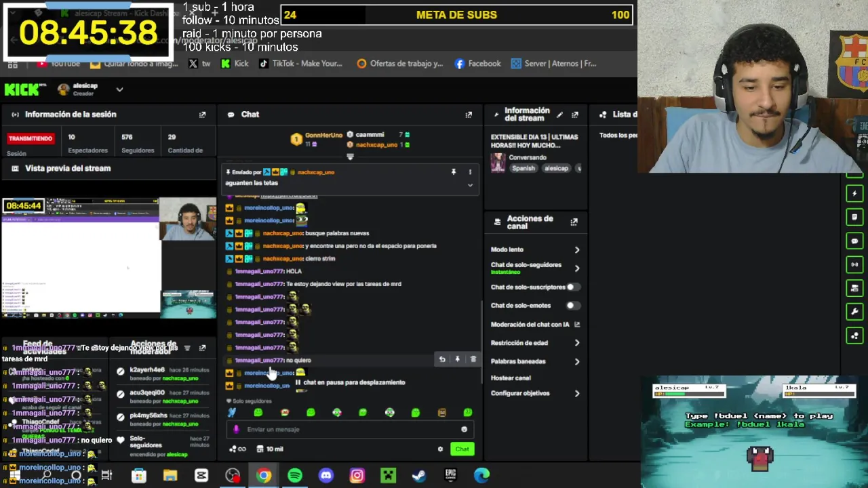Filter the moderator actions list
The width and height of the screenshot is (868, 488).
(187, 348)
